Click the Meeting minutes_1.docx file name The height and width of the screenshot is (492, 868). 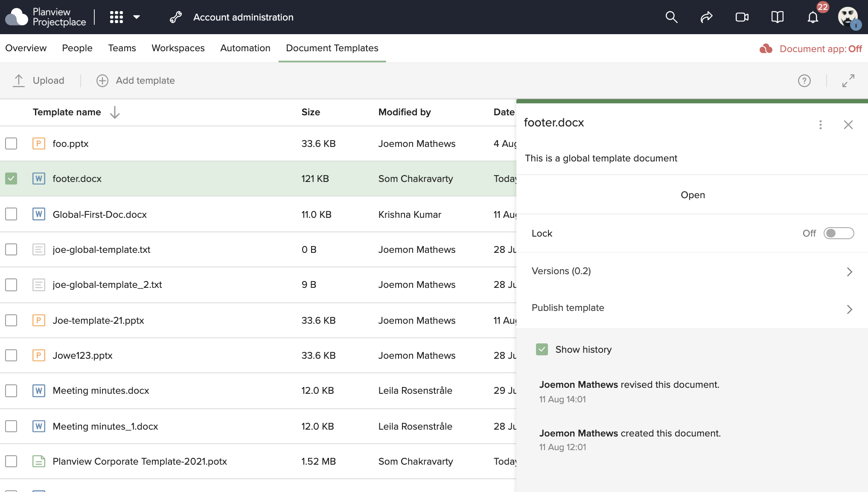[105, 427]
